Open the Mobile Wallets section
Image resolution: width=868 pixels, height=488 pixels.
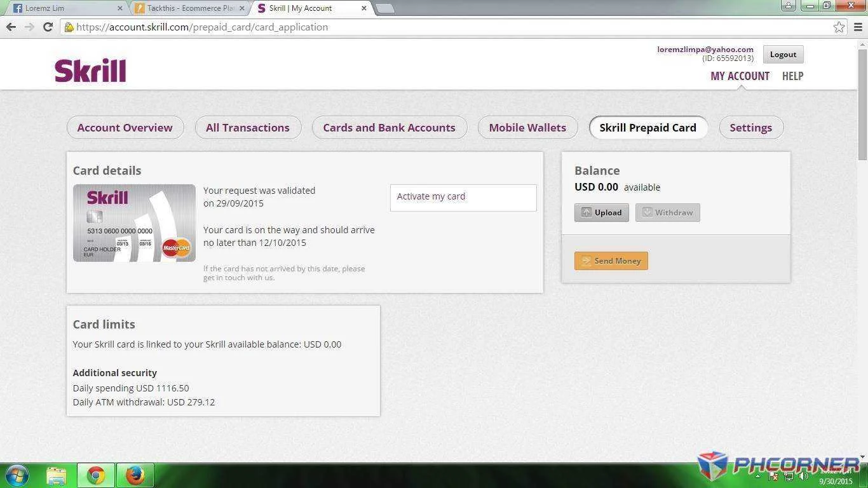coord(527,128)
